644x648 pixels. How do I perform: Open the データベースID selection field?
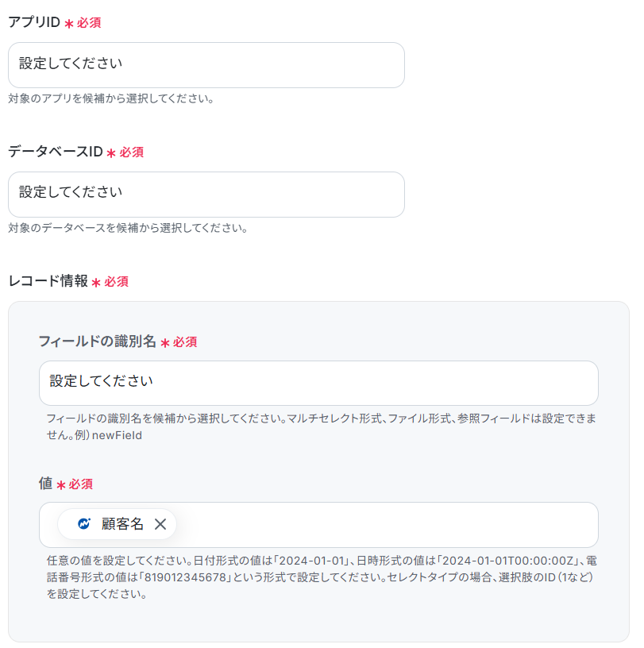[206, 195]
